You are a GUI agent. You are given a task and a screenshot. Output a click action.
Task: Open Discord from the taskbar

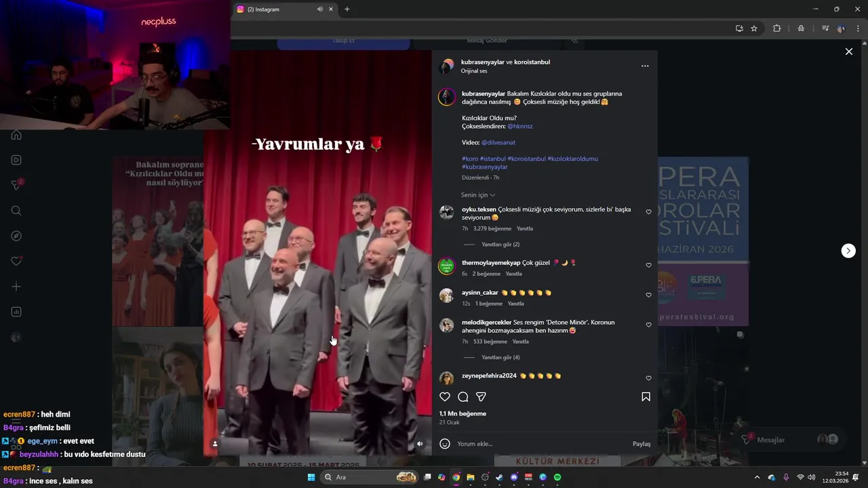pyautogui.click(x=514, y=477)
